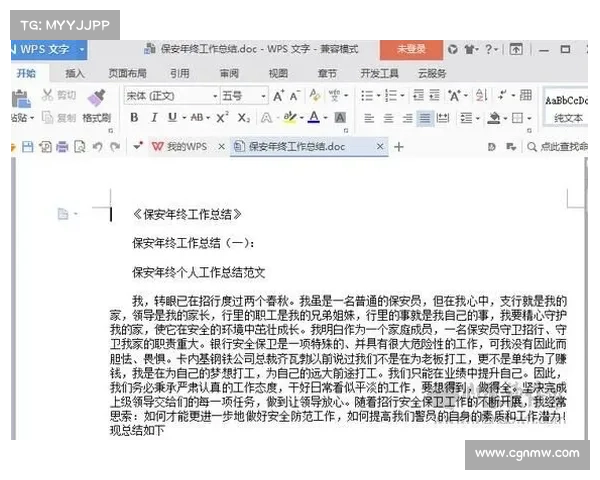
Task: Click the 点此查找命令 search box
Action: 558,147
